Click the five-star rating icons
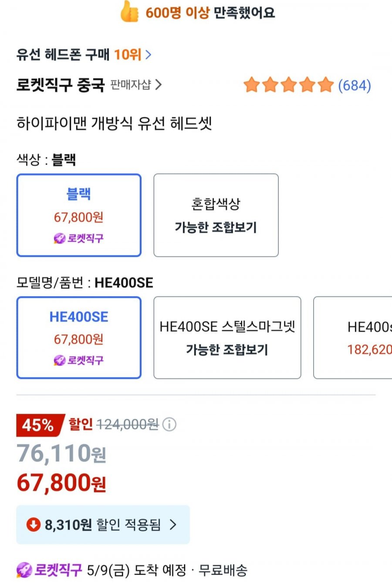 pyautogui.click(x=289, y=85)
